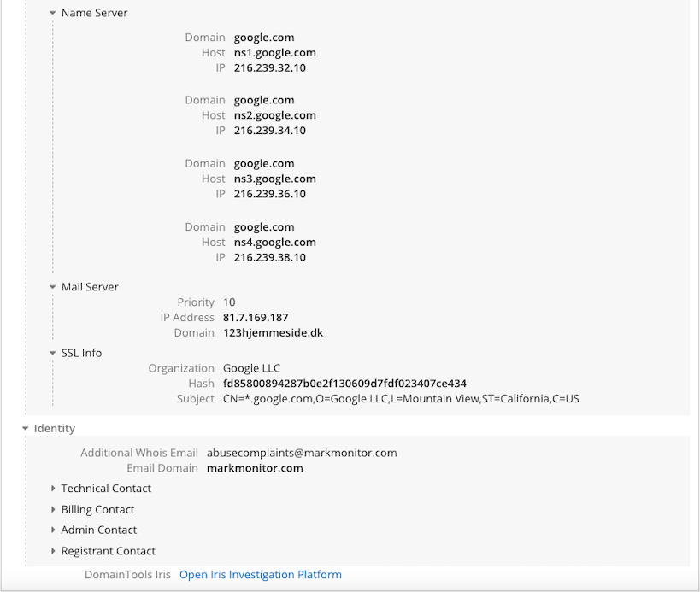700x592 pixels.
Task: Expand the Technical Contact section
Action: 53,489
